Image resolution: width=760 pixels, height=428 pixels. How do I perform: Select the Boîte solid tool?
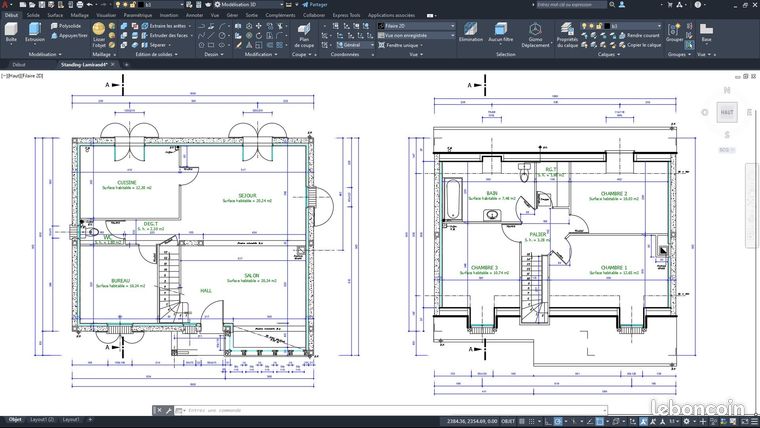point(11,33)
